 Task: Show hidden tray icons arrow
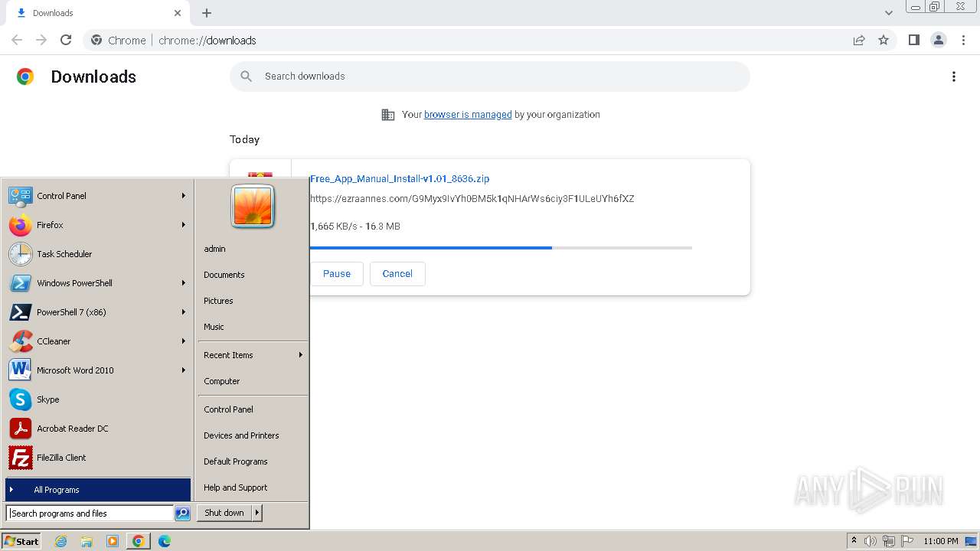click(x=854, y=541)
